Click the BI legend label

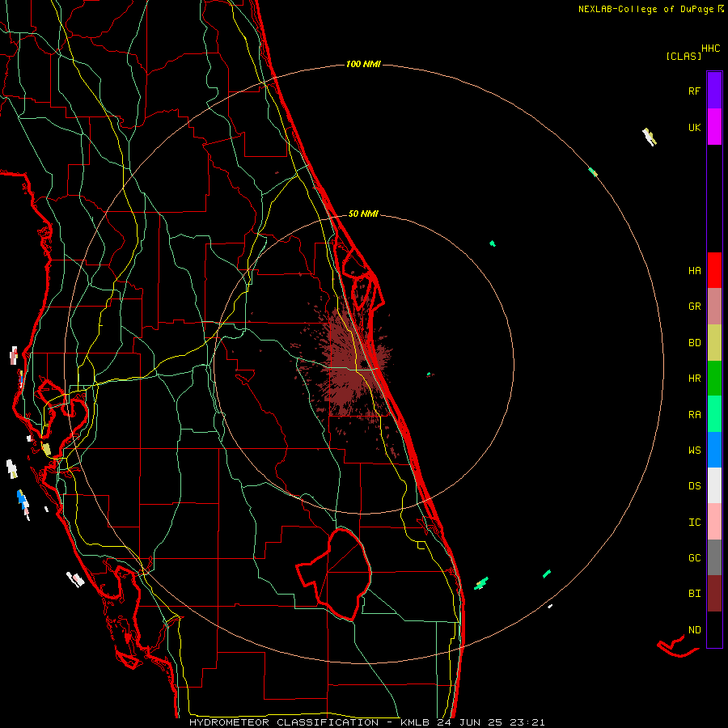pos(694,594)
